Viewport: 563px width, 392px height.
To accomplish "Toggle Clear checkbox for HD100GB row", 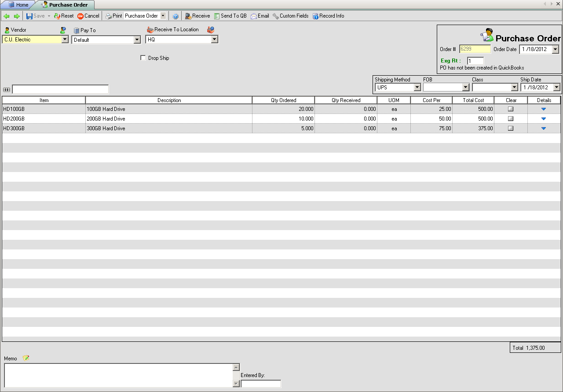I will click(511, 109).
